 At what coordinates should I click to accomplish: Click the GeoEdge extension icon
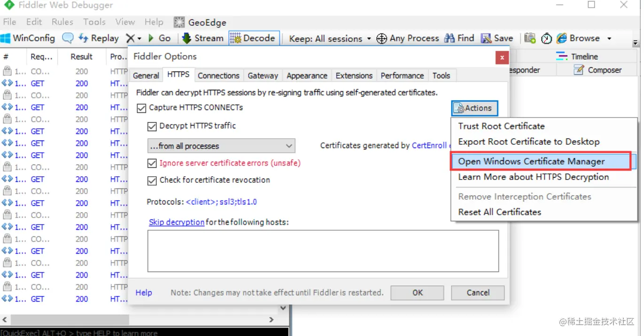179,22
